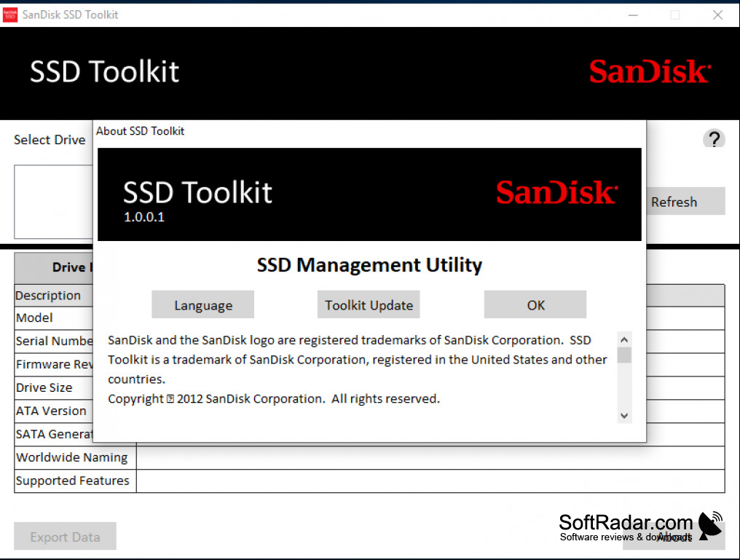Click the SSD Management Utility heading
740x560 pixels.
coord(369,264)
